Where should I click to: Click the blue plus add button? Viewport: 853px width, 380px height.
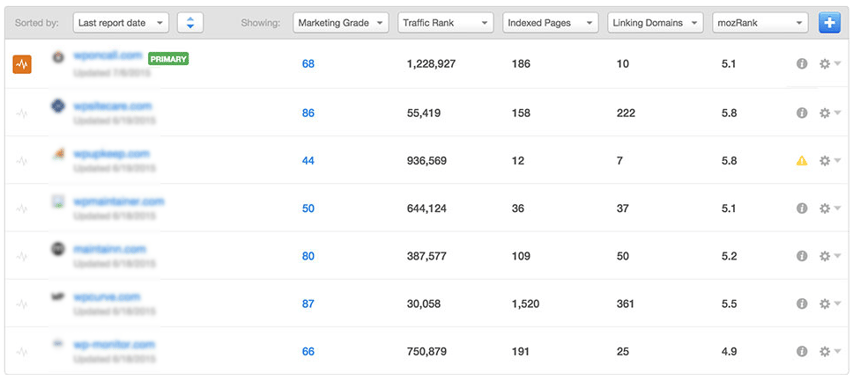[830, 23]
